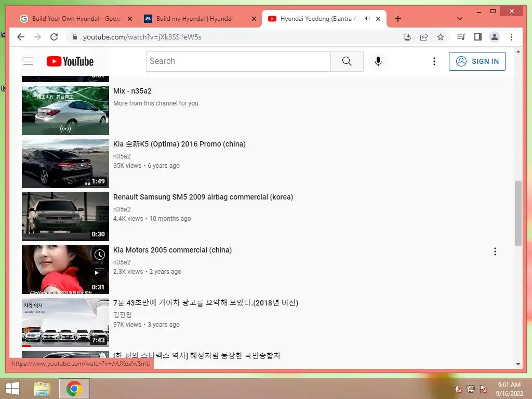This screenshot has height=399, width=532.
Task: Open Mix - n35a2 title link
Action: pyautogui.click(x=132, y=91)
